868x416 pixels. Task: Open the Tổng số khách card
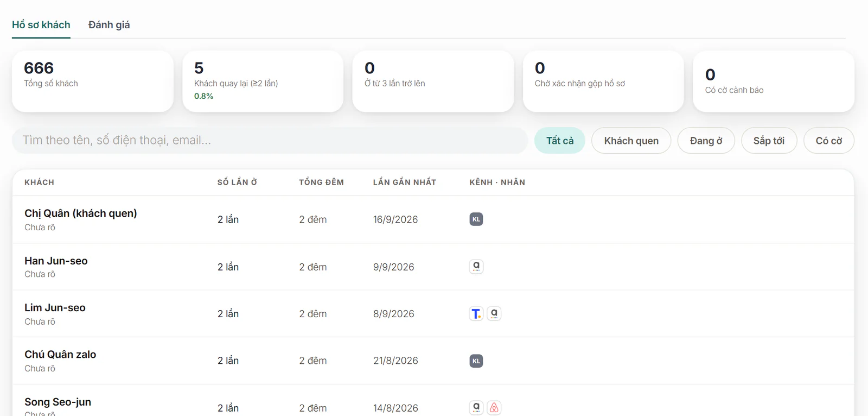pyautogui.click(x=93, y=81)
